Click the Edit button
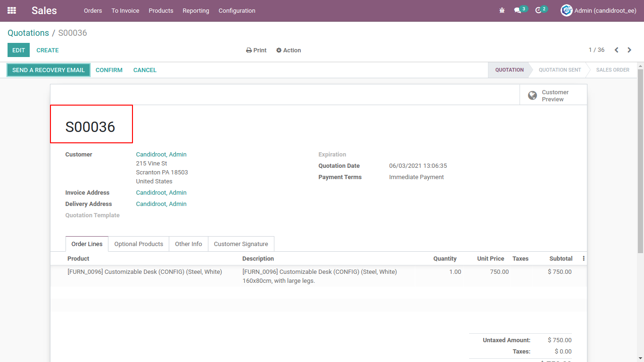This screenshot has width=644, height=362. pyautogui.click(x=18, y=50)
